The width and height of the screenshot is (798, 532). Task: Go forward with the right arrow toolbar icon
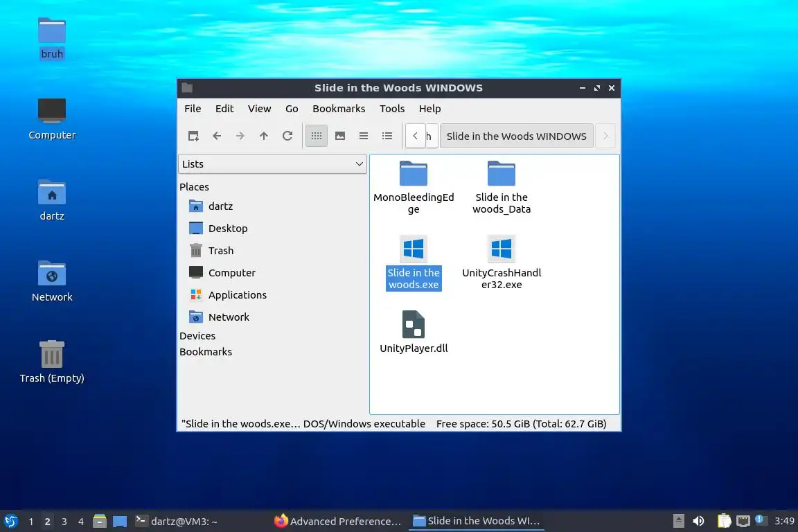coord(240,136)
